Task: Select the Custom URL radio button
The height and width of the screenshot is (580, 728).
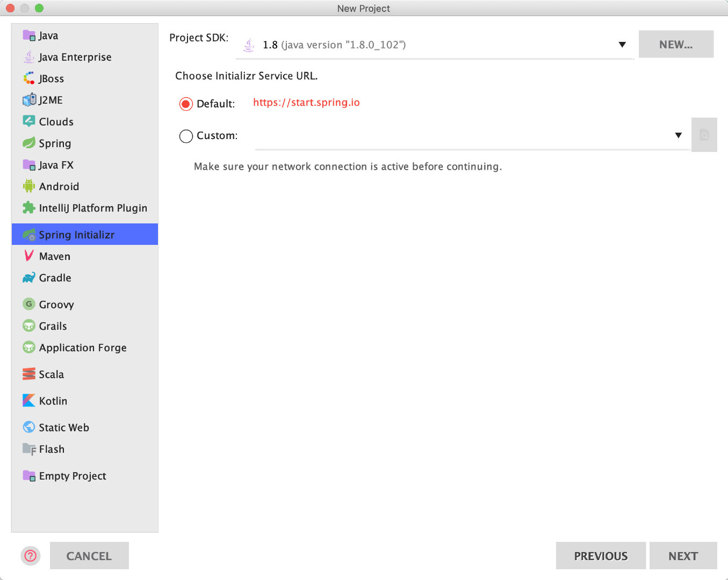Action: point(186,136)
